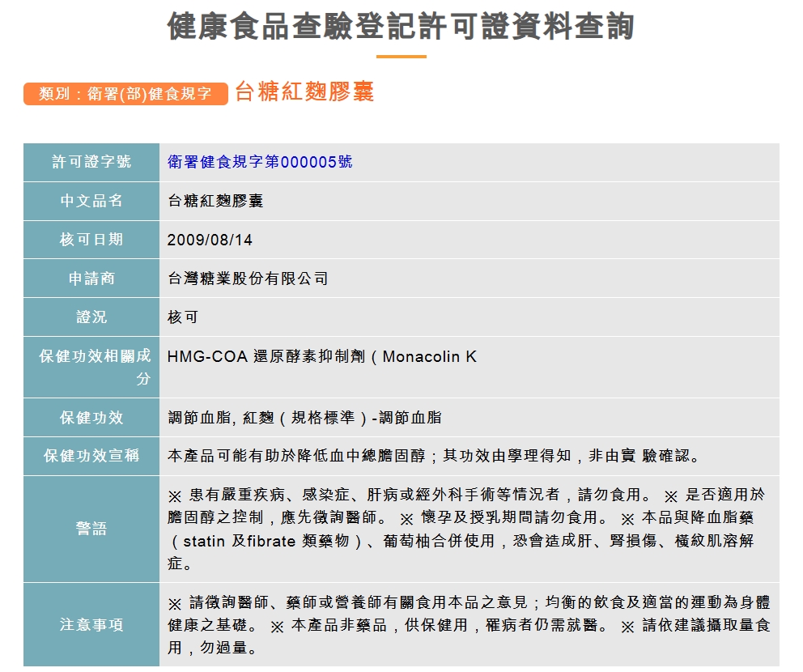
Task: Click the 衛署健食規字第000005號 license link
Action: pyautogui.click(x=260, y=162)
